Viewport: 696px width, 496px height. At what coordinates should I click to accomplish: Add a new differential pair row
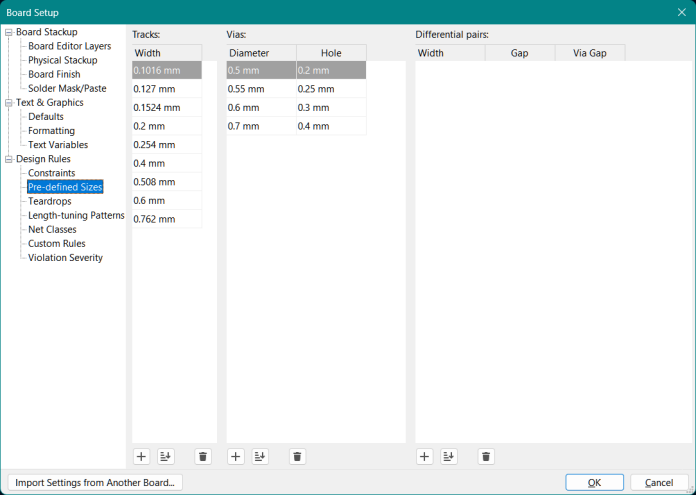[425, 457]
